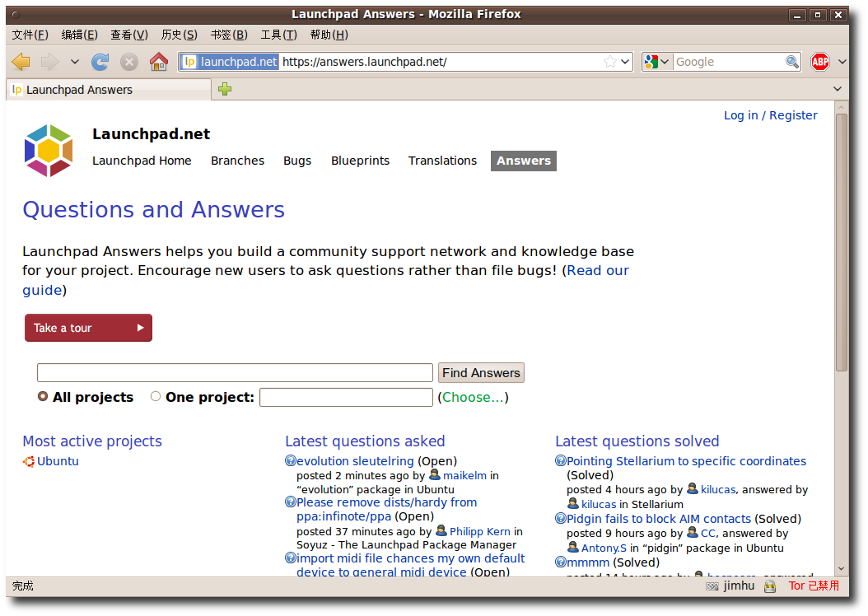This screenshot has height=616, width=868.
Task: Select the All projects radio button
Action: pos(43,396)
